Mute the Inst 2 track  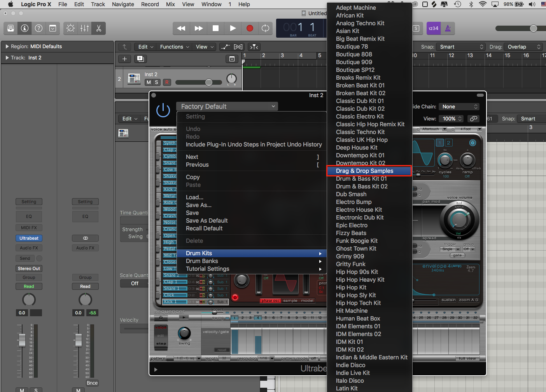[149, 82]
